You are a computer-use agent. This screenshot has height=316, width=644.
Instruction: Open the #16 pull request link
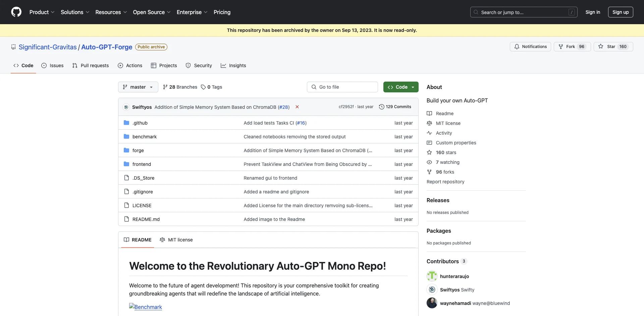pyautogui.click(x=301, y=123)
